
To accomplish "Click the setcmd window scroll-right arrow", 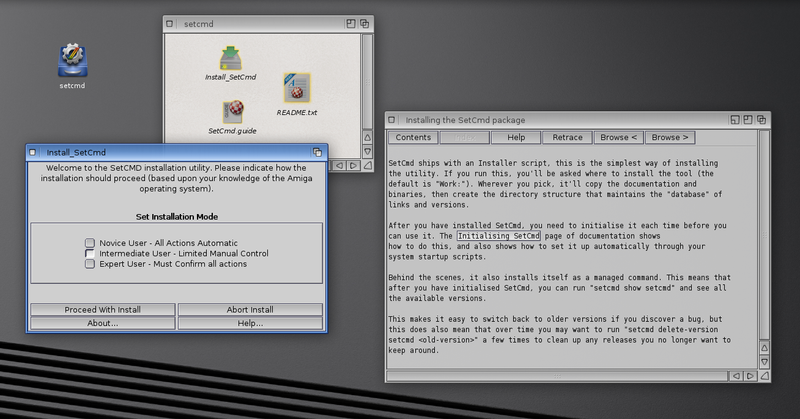I will [x=352, y=163].
